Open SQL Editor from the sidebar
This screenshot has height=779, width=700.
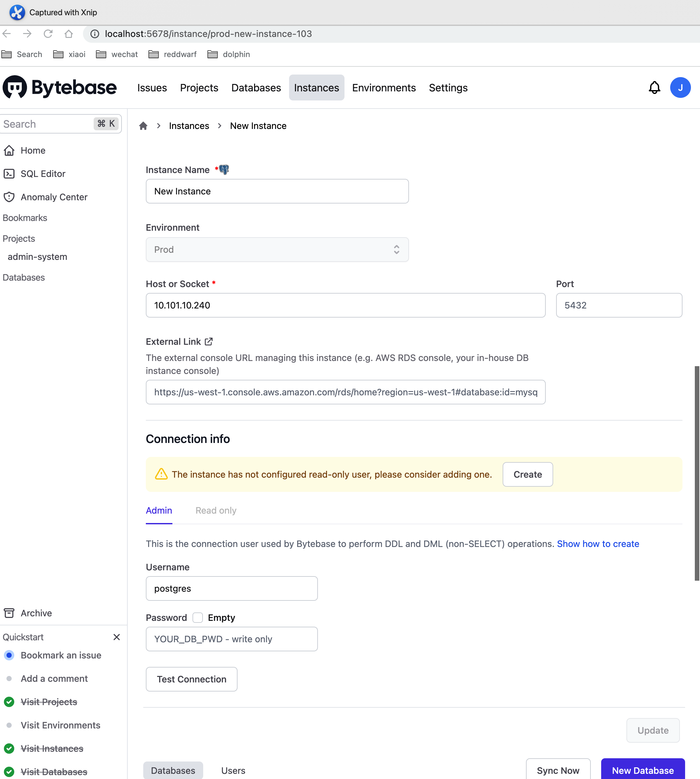43,174
